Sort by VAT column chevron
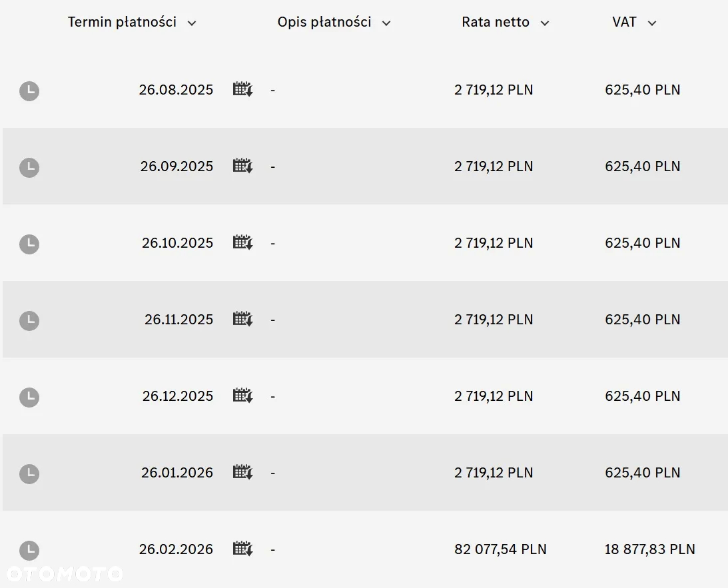 pos(652,23)
